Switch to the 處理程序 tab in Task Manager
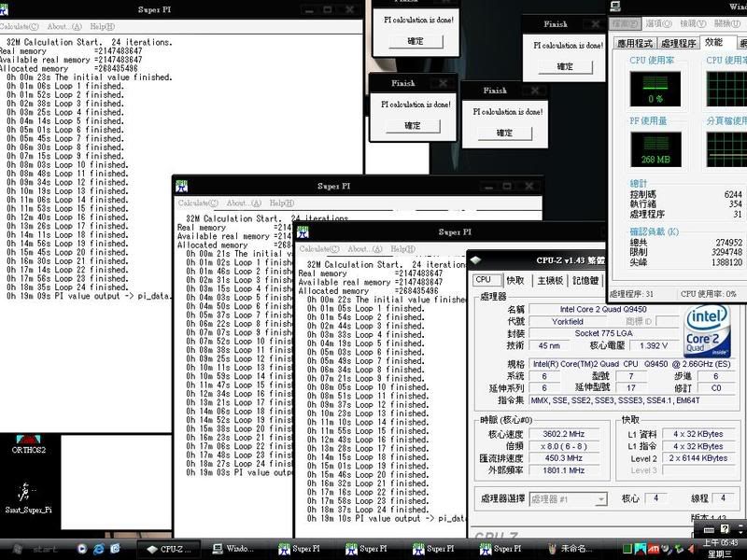Screen dimensions: 747x560 679,43
